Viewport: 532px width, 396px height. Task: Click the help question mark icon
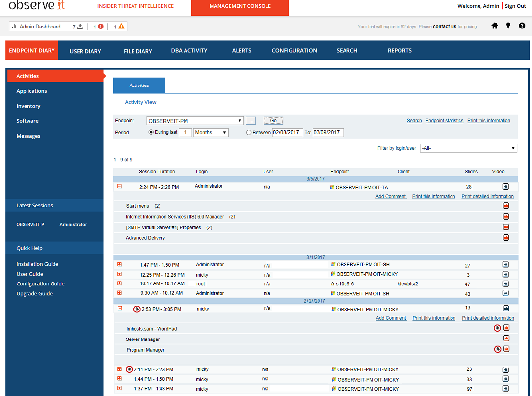(522, 26)
